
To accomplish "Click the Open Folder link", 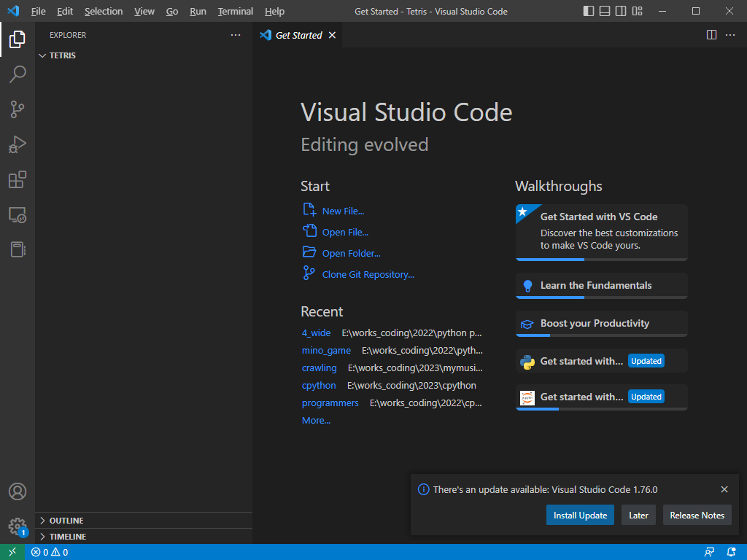I will pyautogui.click(x=351, y=253).
